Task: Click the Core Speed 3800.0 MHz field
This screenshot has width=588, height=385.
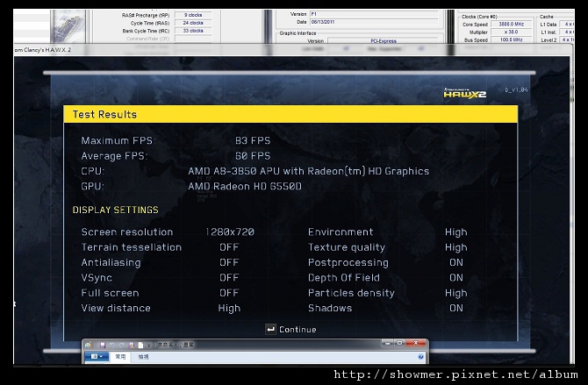Action: point(512,24)
